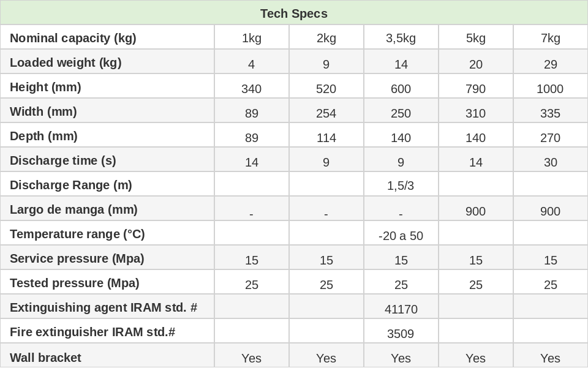Image resolution: width=588 pixels, height=368 pixels.
Task: Click the width value 254
Action: coord(326,113)
